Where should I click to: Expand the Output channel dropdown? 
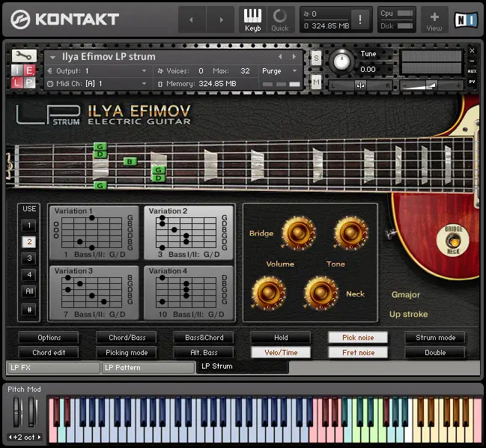click(x=97, y=71)
